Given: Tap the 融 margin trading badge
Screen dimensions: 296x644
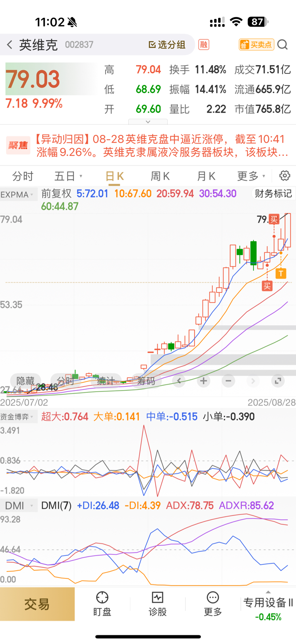Looking at the screenshot, I should click(204, 45).
